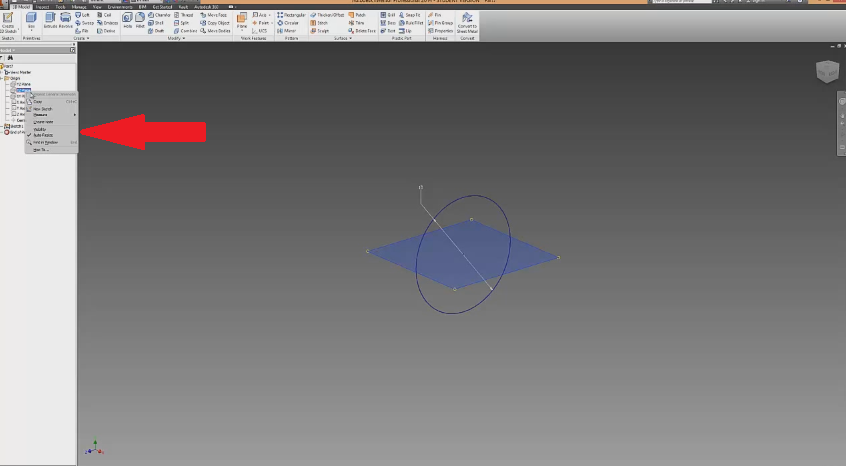This screenshot has width=846, height=466.
Task: Select the Box primitive tool
Action: [x=31, y=20]
